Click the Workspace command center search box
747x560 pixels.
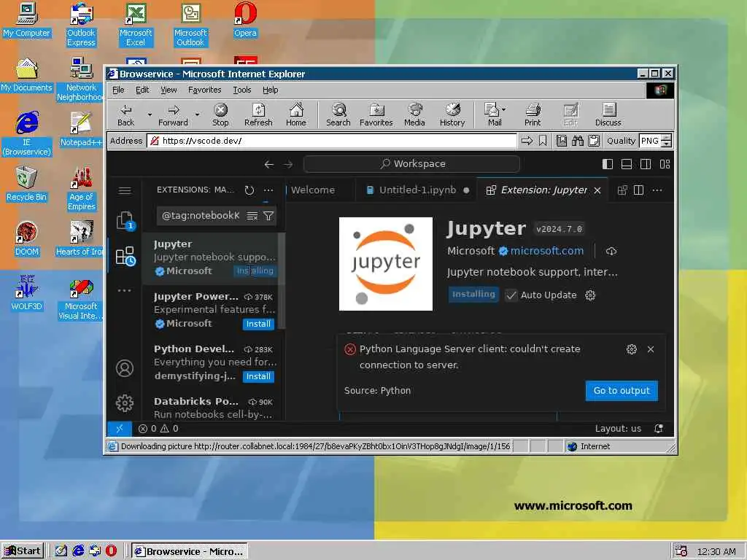point(411,164)
